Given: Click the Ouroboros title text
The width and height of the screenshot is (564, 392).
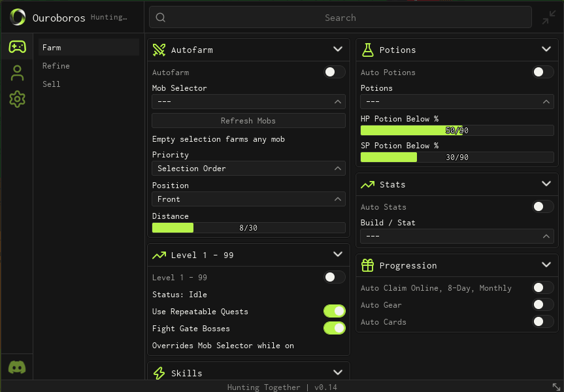Looking at the screenshot, I should [59, 18].
